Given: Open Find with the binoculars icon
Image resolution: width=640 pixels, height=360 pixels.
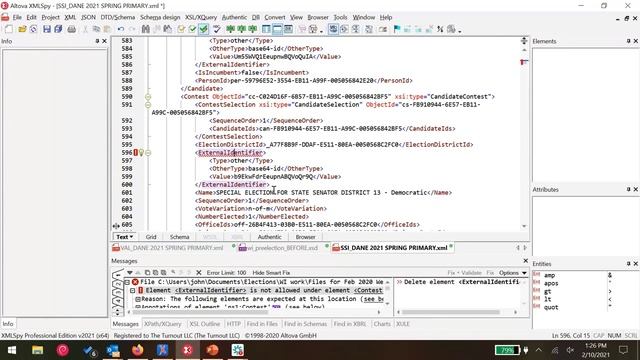Looking at the screenshot, I should [146, 29].
